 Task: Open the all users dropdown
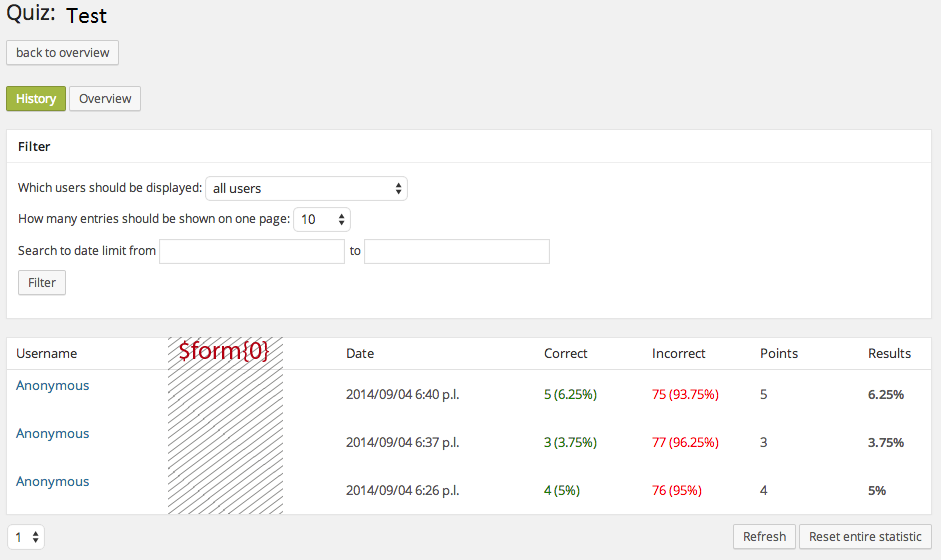pos(306,188)
